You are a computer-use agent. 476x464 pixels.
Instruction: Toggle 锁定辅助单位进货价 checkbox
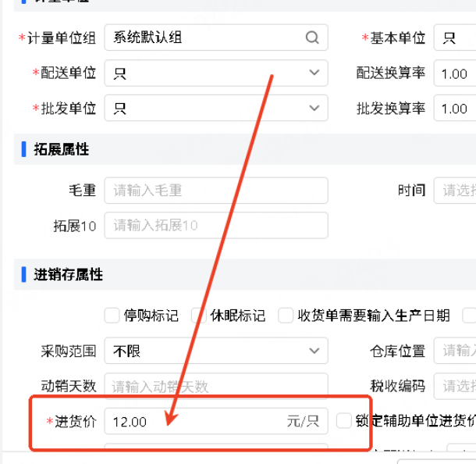344,421
